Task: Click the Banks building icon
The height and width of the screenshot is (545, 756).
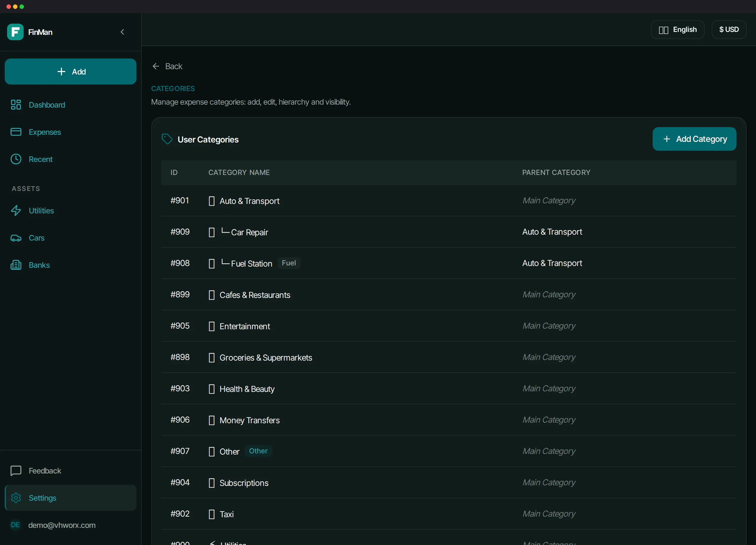Action: click(16, 265)
